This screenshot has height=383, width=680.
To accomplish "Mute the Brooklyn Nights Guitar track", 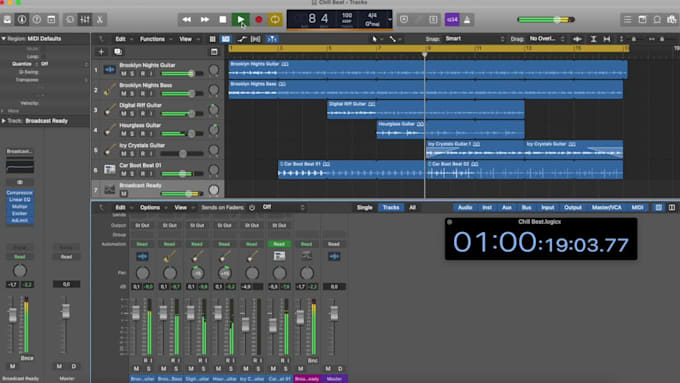I will point(124,74).
